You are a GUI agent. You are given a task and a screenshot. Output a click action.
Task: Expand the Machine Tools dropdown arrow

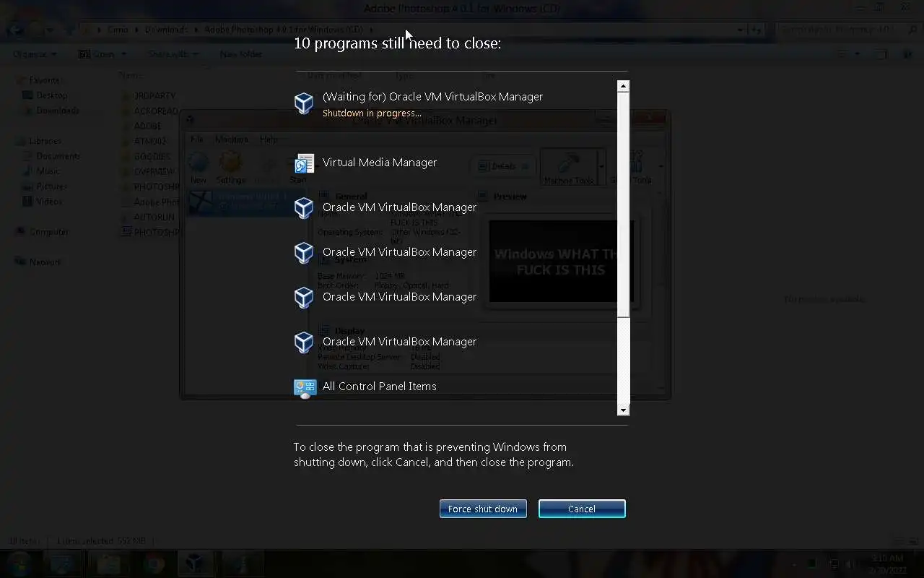601,167
